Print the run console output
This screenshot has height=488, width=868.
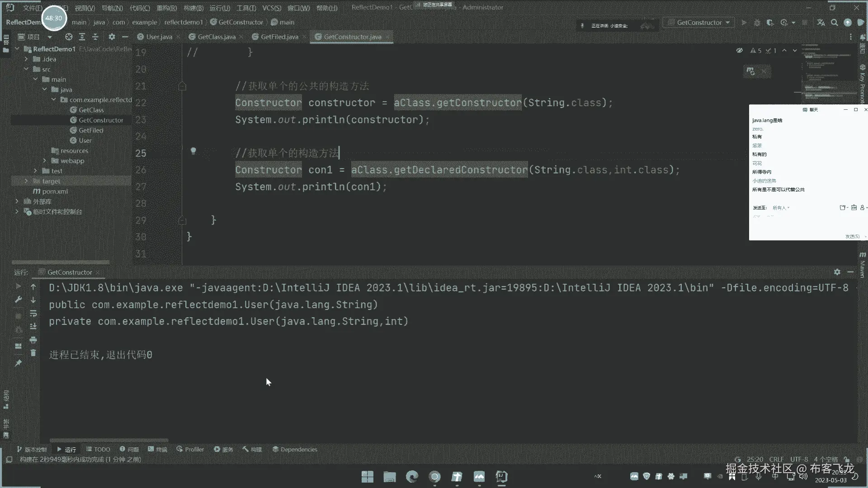pos(33,340)
